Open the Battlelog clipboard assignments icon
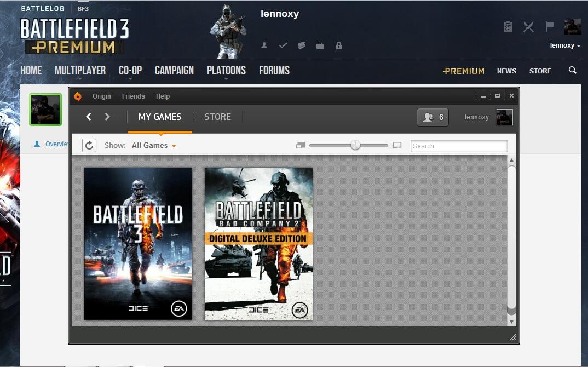588x367 pixels. pyautogui.click(x=508, y=27)
